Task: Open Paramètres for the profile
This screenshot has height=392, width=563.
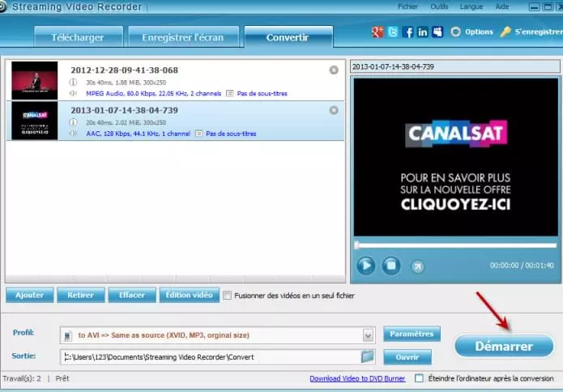Action: point(412,334)
